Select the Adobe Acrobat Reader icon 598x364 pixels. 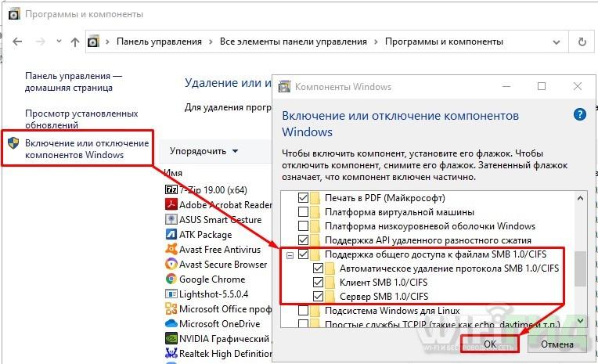[171, 204]
